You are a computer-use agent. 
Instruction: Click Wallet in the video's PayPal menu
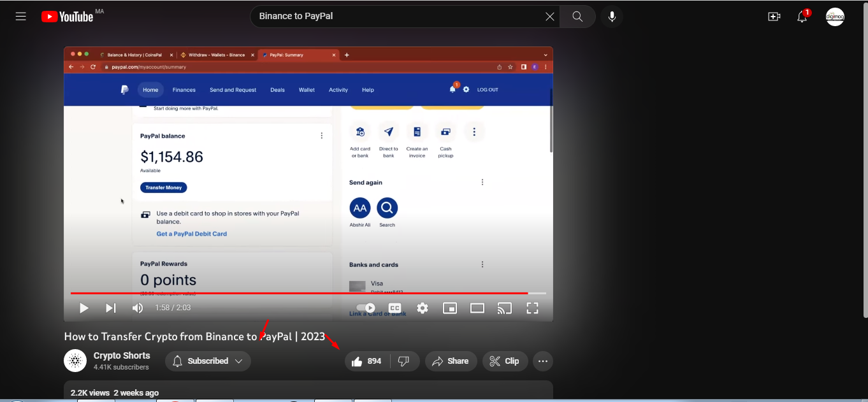pos(307,90)
